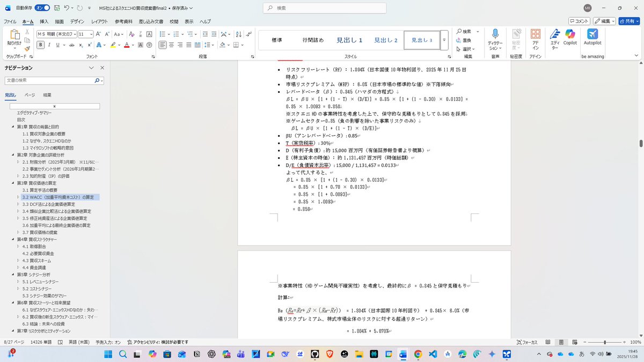Toggle Focus (フォーカス) mode in status bar
This screenshot has width=644, height=362.
point(526,342)
